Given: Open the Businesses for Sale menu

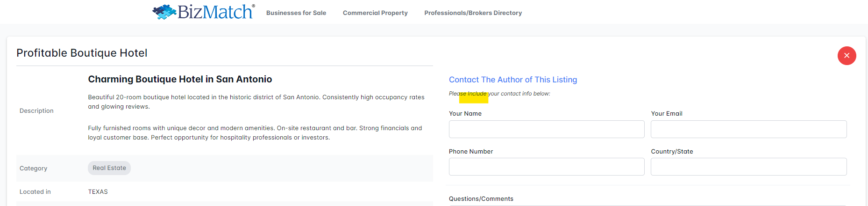Looking at the screenshot, I should (296, 13).
